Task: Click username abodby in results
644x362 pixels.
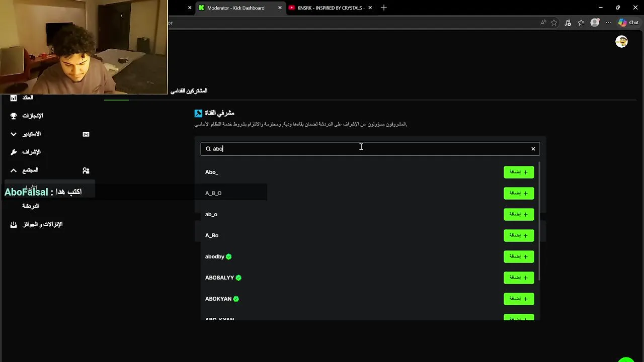Action: click(x=215, y=257)
